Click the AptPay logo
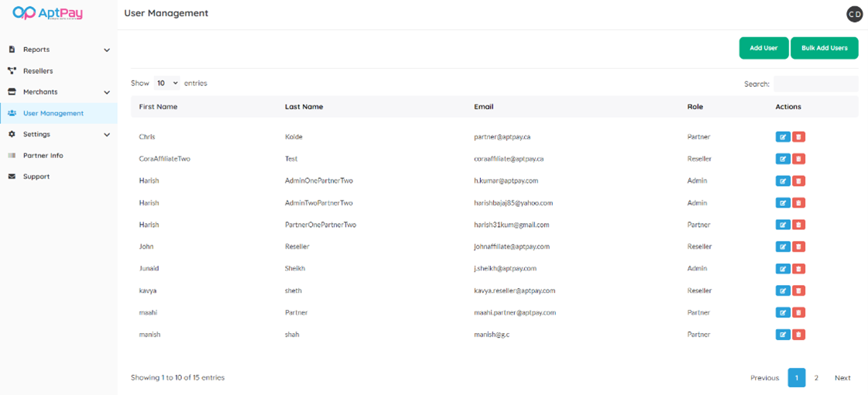 (48, 13)
